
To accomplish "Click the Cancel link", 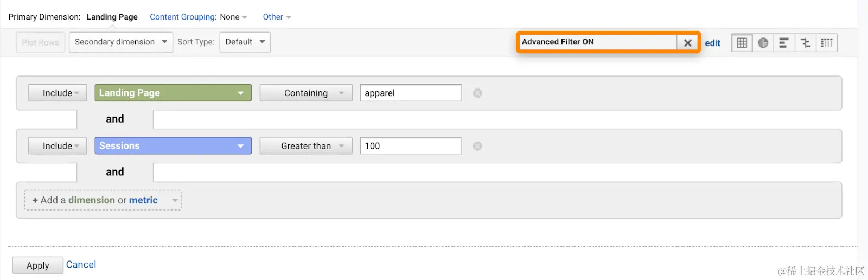I will [81, 264].
